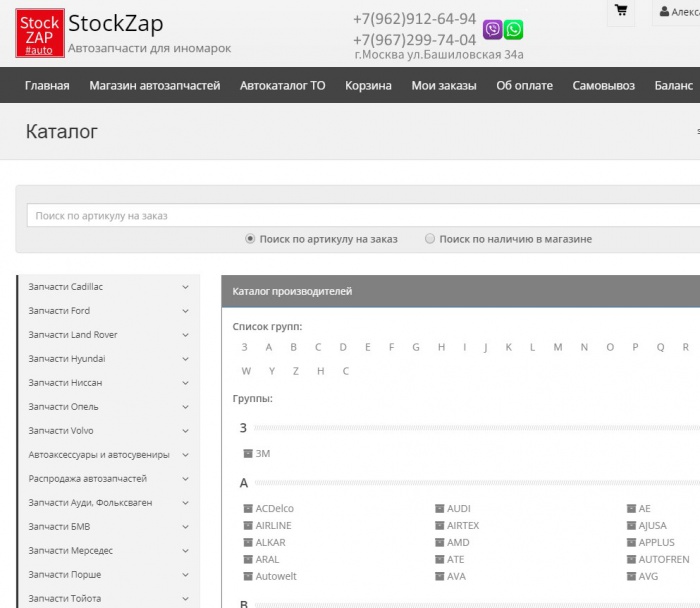Viewport: 700px width, 608px height.
Task: Open Запчасти Мерседес category
Action: pyautogui.click(x=71, y=551)
